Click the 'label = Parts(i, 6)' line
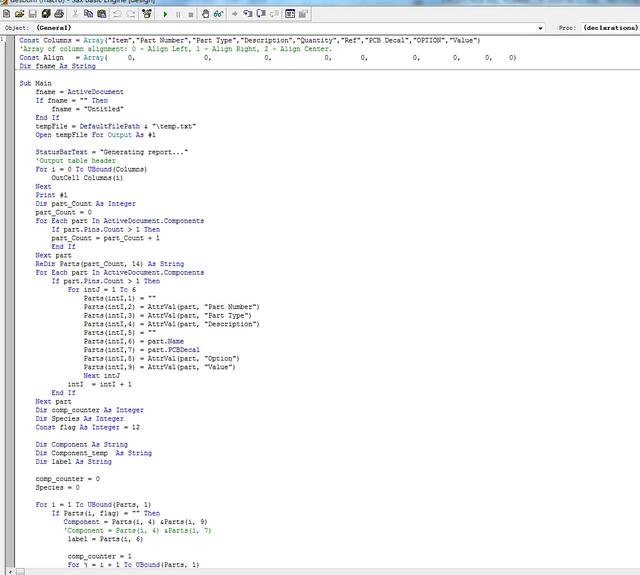 105,539
